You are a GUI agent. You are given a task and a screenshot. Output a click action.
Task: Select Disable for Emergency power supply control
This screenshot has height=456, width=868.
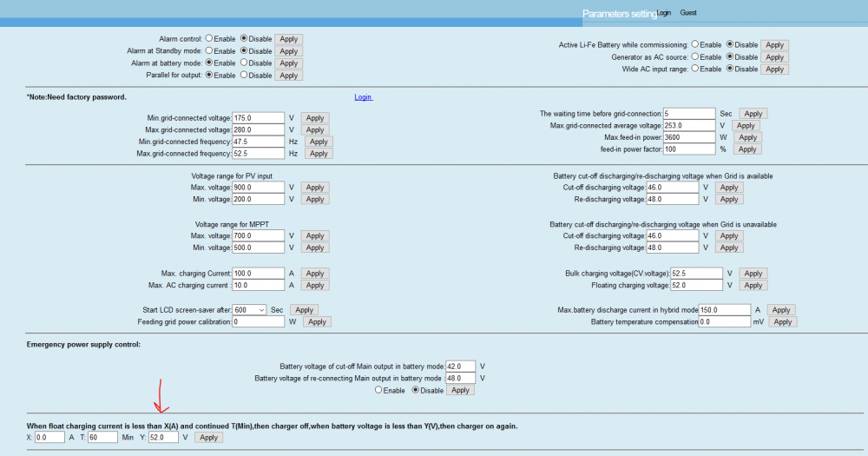[x=416, y=390]
